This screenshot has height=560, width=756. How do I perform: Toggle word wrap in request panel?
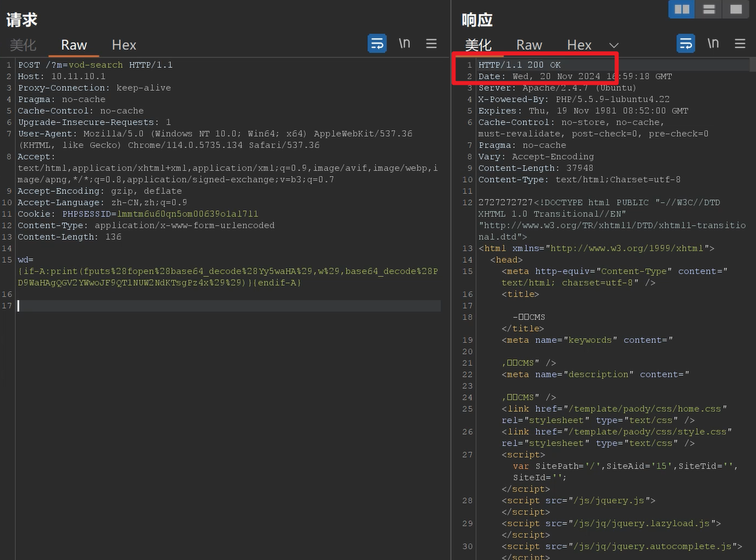tap(377, 44)
